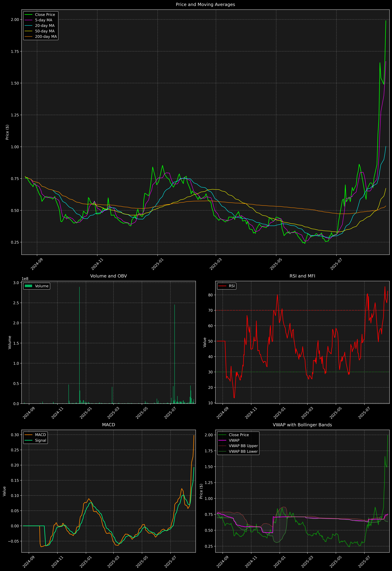Click the 'Volume and OBV' chart title
Image resolution: width=392 pixels, height=571 pixels.
point(109,276)
